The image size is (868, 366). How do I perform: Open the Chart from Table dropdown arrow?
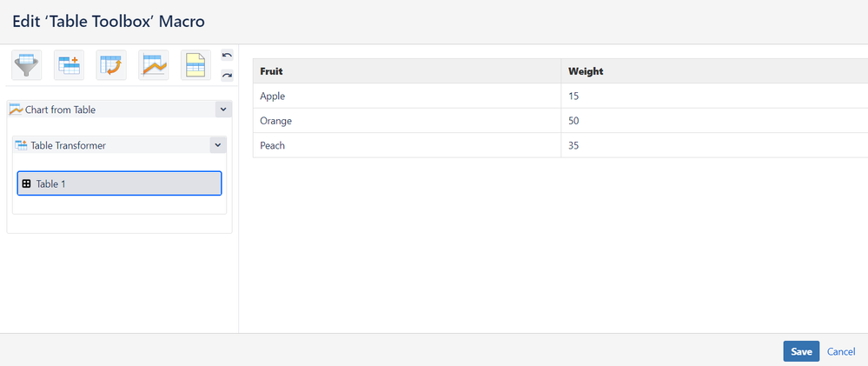coord(223,110)
